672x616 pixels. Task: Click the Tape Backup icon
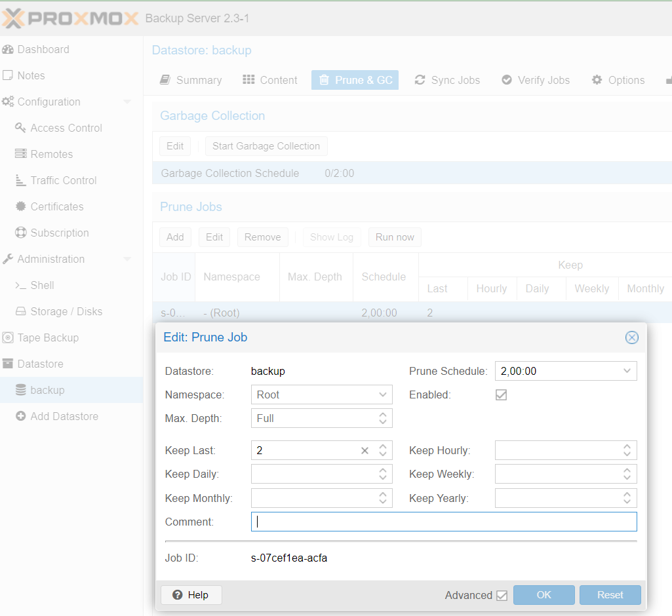pos(8,337)
